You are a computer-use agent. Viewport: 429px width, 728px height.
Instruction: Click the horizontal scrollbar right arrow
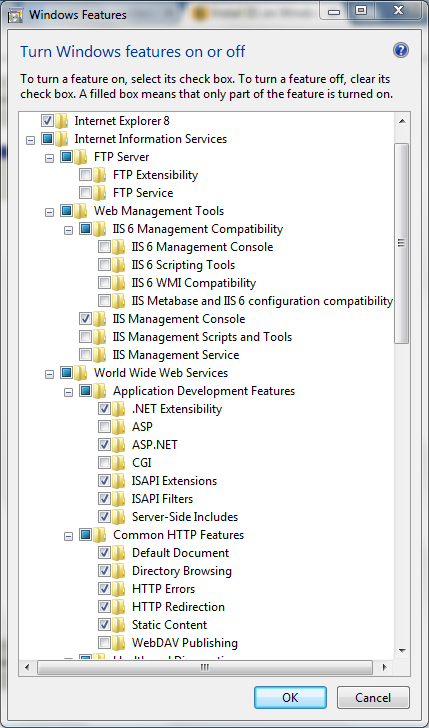(384, 668)
